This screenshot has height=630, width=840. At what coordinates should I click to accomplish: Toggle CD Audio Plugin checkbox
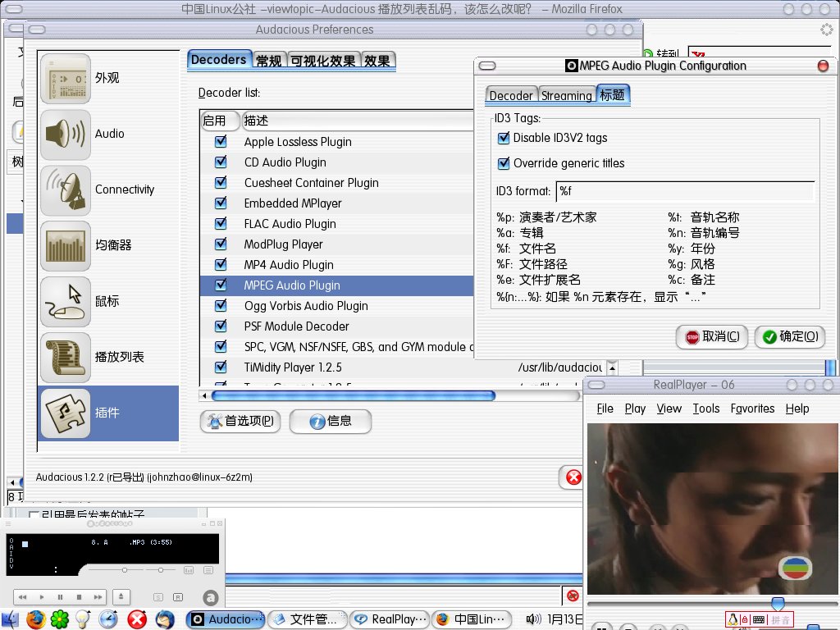[x=220, y=162]
